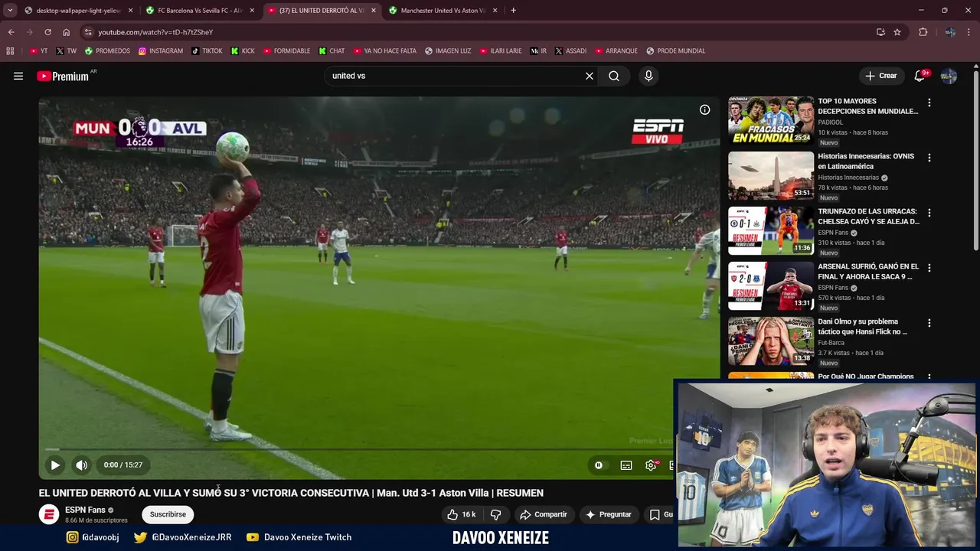Click the browser address bar URL
The image size is (980, 551).
click(x=155, y=32)
